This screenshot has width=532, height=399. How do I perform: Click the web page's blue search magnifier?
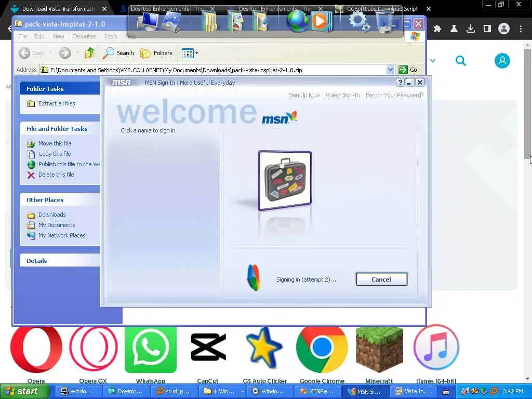[460, 61]
